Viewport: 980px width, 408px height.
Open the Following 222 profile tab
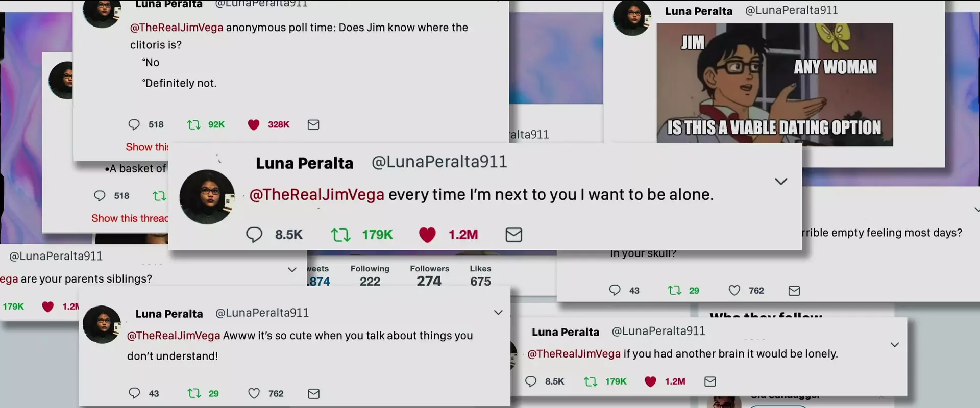370,276
